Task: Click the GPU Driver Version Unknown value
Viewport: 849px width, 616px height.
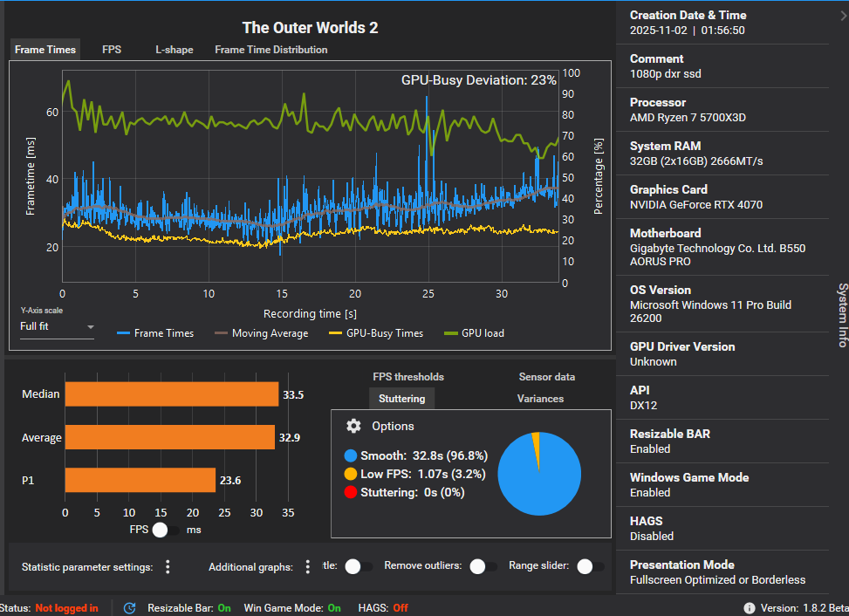Action: click(x=653, y=361)
